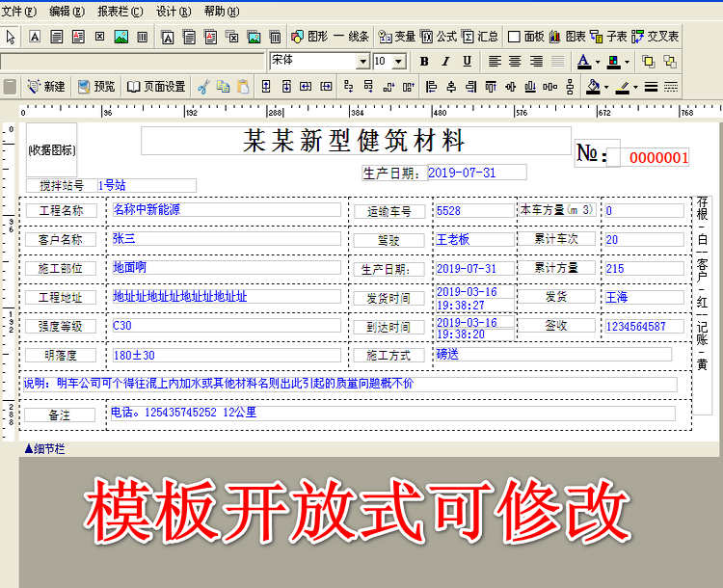Add a 子表 sub-table
The width and height of the screenshot is (723, 588).
pyautogui.click(x=608, y=37)
